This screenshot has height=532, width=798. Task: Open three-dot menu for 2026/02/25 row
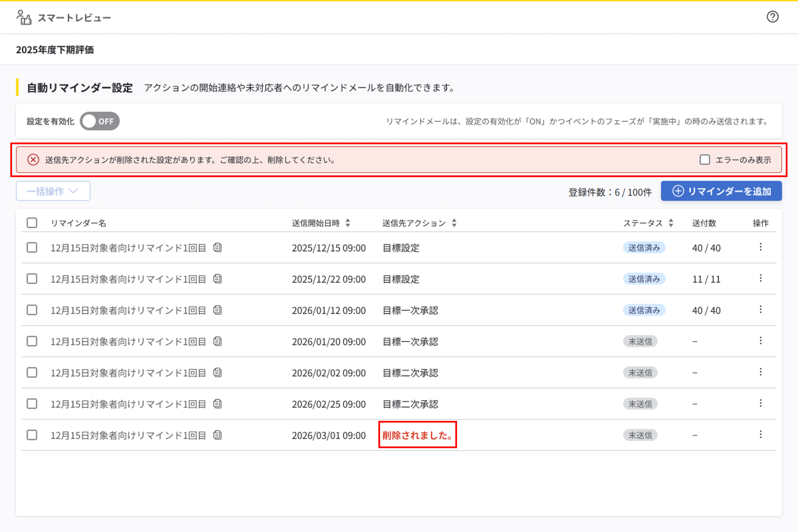click(x=761, y=403)
